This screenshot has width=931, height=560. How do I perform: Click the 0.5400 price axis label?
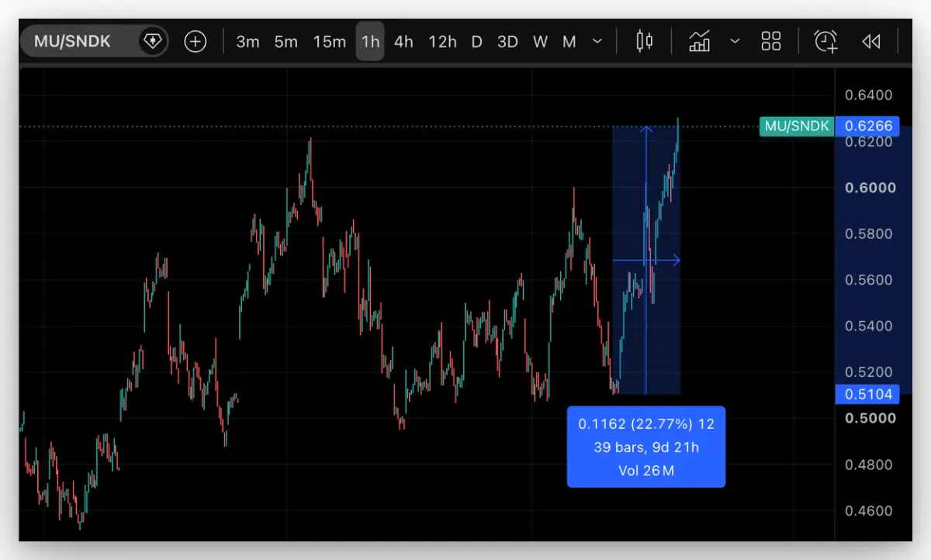pos(868,326)
